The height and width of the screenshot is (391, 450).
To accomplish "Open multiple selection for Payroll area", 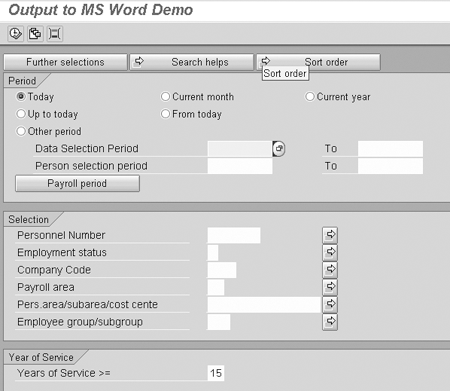I will 330,287.
